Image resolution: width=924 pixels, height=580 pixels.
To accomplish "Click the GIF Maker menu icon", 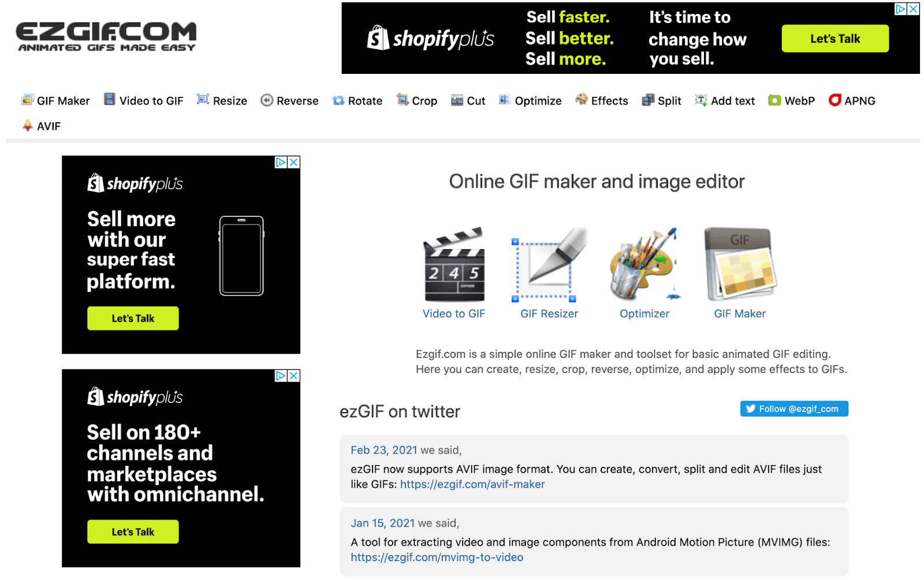I will click(27, 100).
